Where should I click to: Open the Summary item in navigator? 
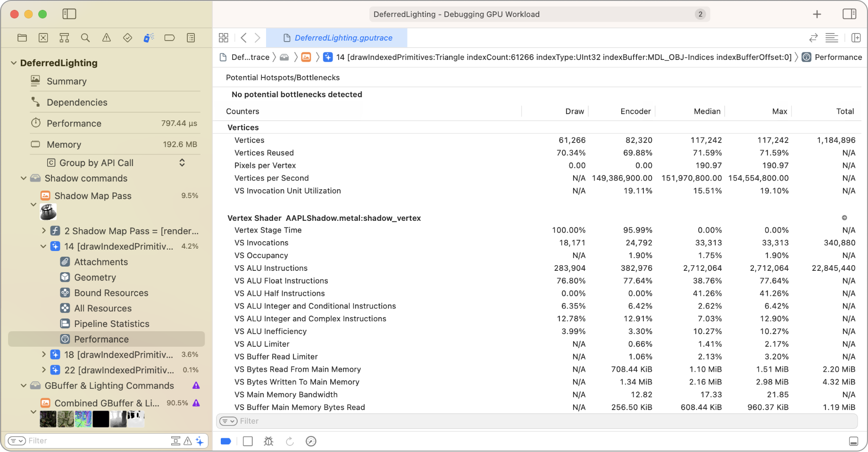(x=67, y=81)
